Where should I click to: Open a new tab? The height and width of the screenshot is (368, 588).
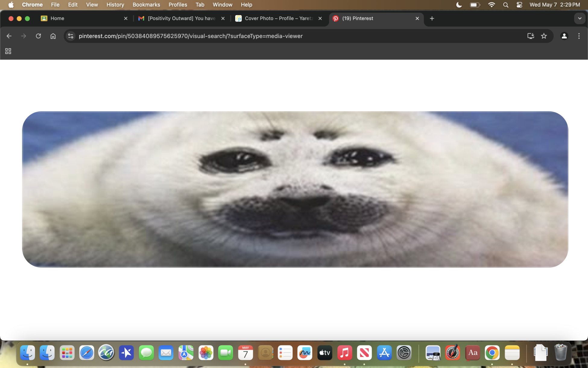point(432,18)
